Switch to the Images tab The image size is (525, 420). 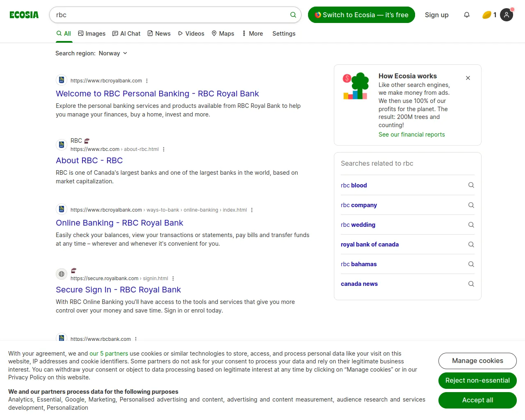point(92,34)
